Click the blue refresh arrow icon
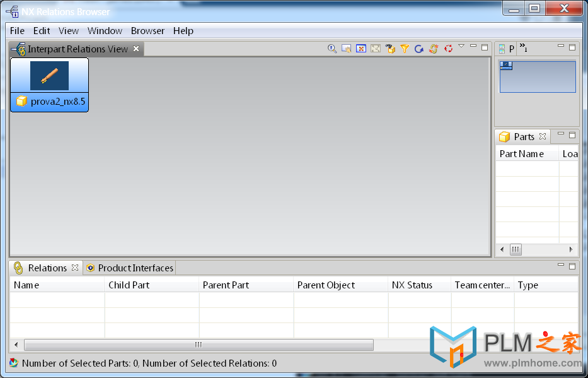588x378 pixels. coord(419,49)
